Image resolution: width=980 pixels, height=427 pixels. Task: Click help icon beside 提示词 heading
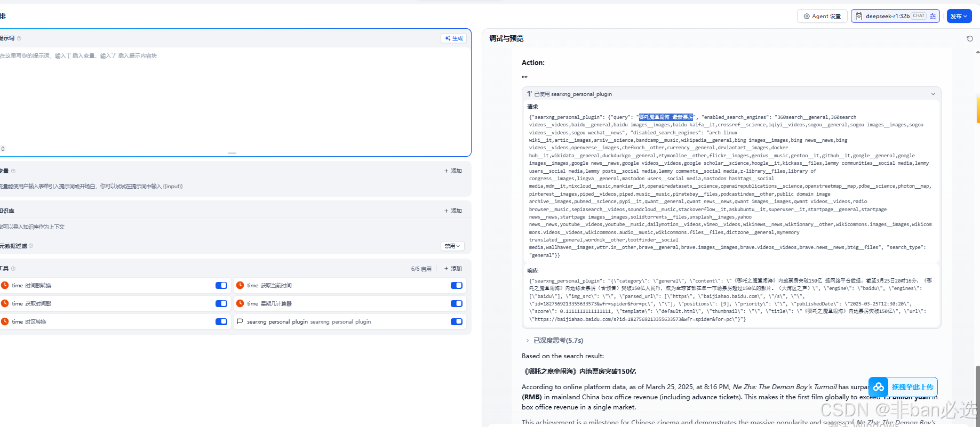[x=19, y=38]
